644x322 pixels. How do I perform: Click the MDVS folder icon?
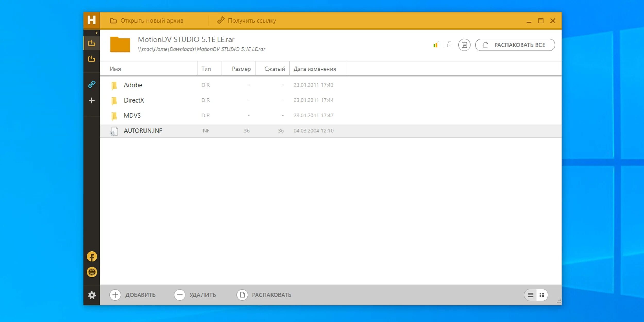point(114,116)
